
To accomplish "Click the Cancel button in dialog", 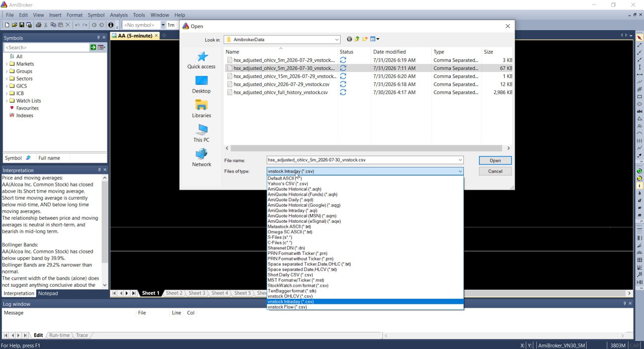I will coord(495,171).
